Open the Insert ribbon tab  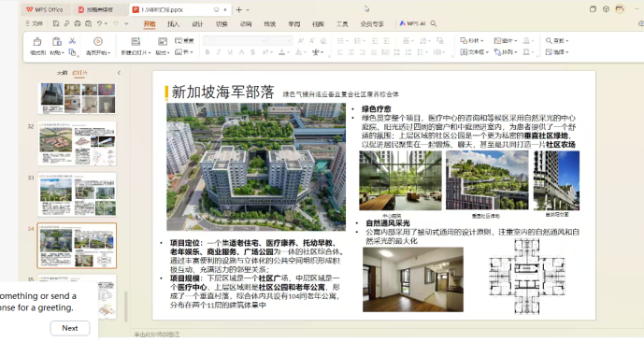coord(173,23)
